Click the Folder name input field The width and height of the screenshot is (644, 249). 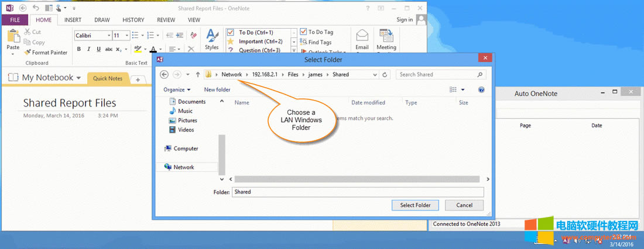tap(357, 192)
